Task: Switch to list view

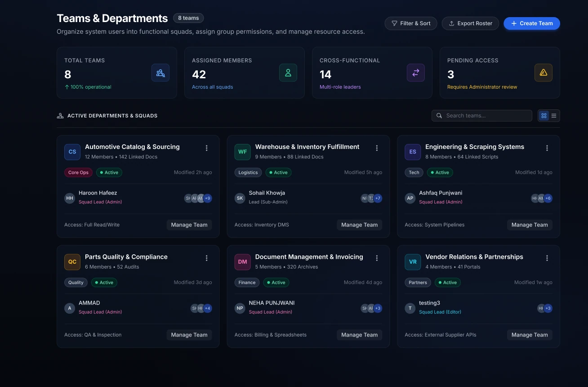Action: 554,116
